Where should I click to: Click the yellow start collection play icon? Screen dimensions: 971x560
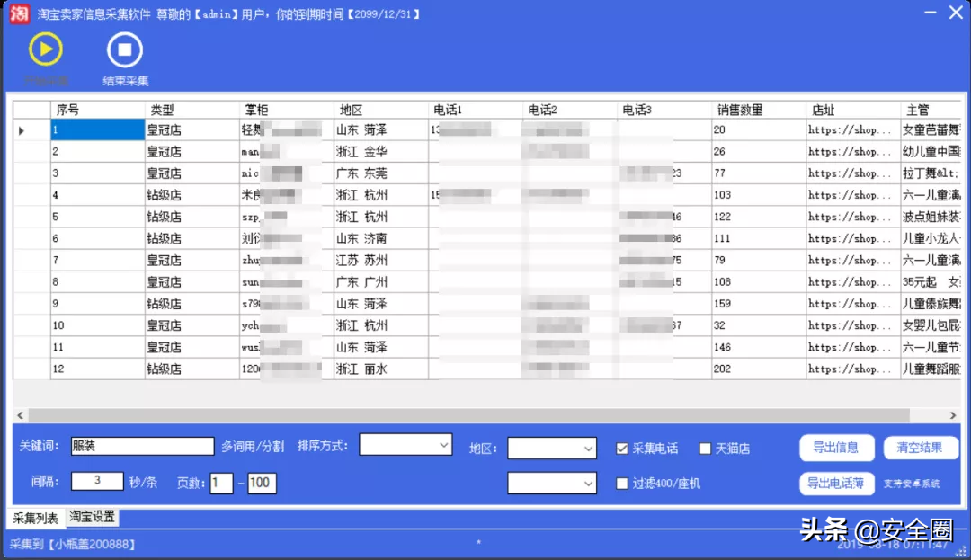[x=46, y=49]
